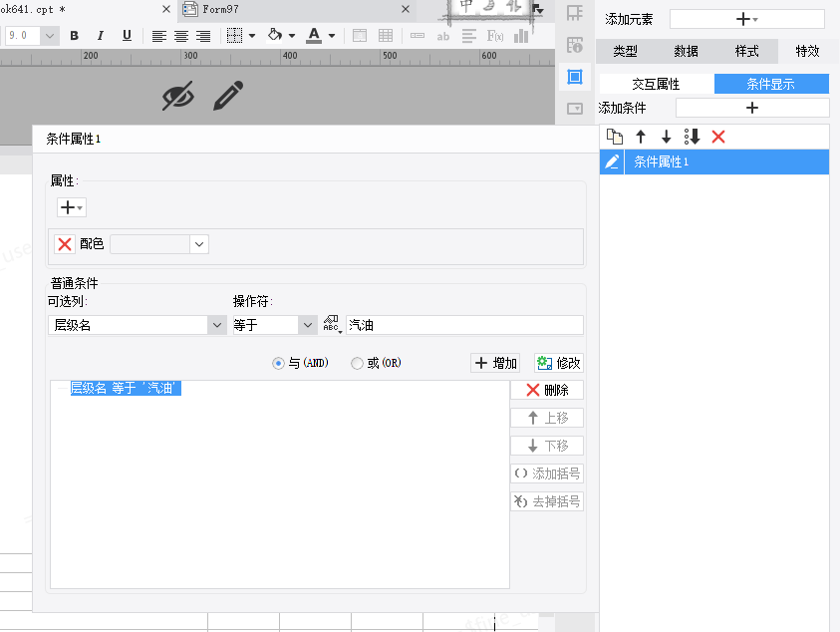
Task: Click edit pencil beside 条件属性1
Action: click(612, 161)
